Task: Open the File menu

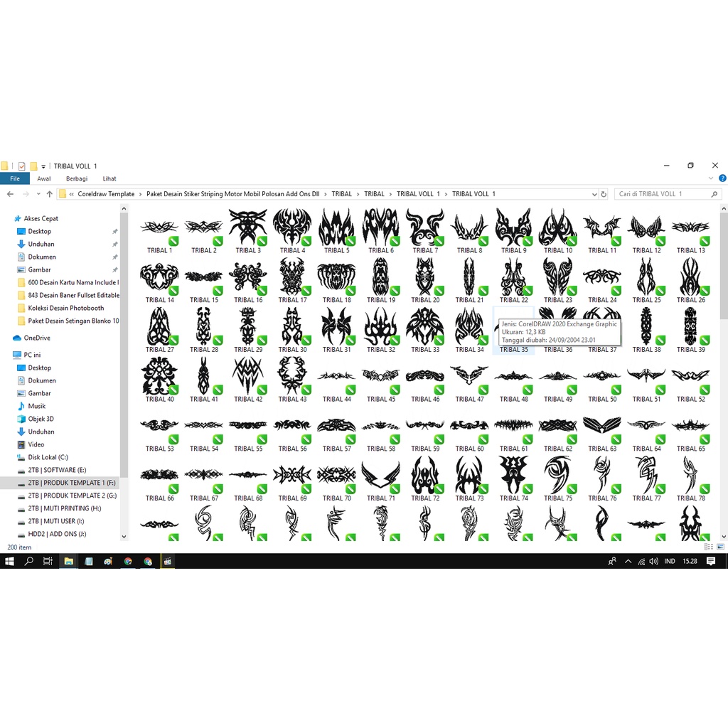Action: pos(14,178)
